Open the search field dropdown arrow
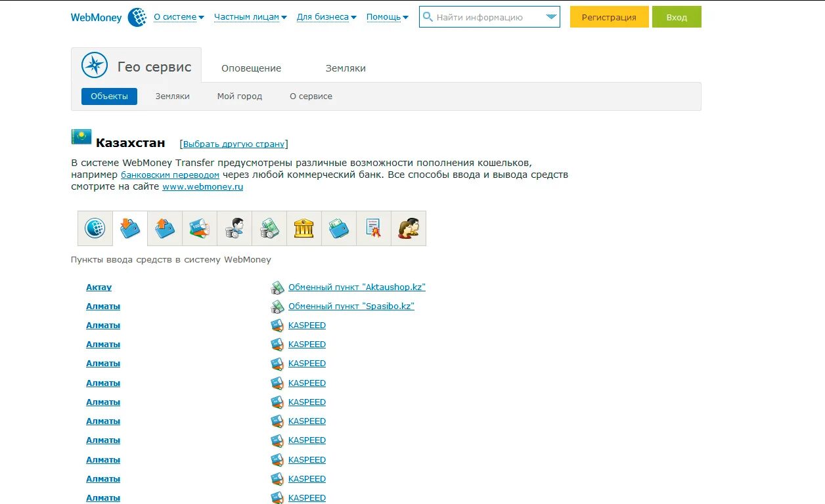 (551, 17)
